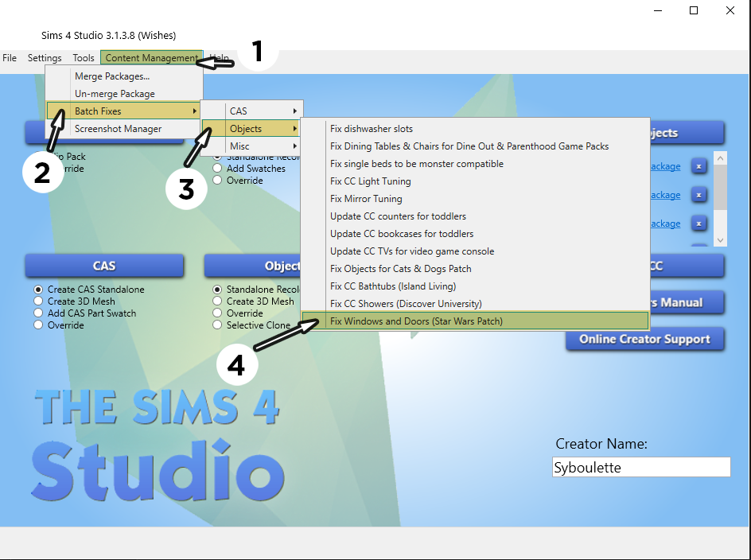Remove second package with x icon
Viewport: 751px width, 560px height.
point(698,195)
